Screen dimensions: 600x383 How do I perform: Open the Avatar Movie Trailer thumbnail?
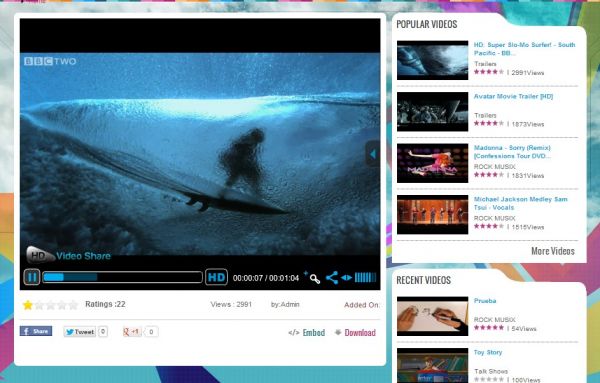(432, 112)
